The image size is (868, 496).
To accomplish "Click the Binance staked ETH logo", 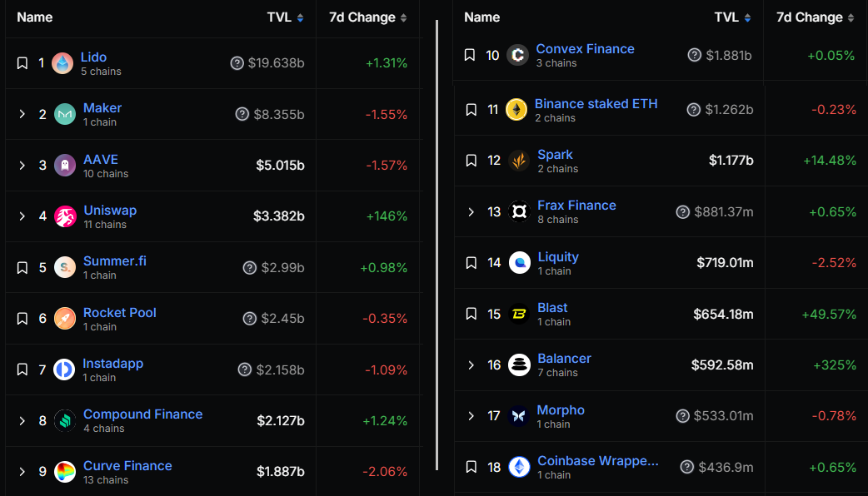I will [516, 110].
